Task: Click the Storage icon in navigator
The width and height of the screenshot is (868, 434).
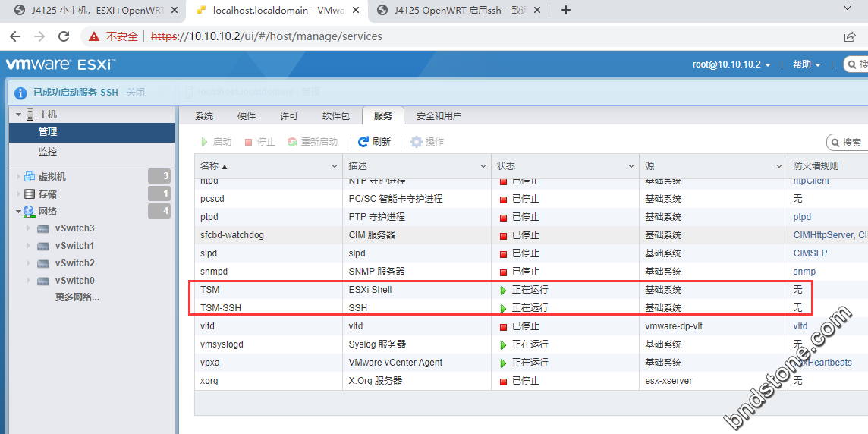Action: pos(30,194)
